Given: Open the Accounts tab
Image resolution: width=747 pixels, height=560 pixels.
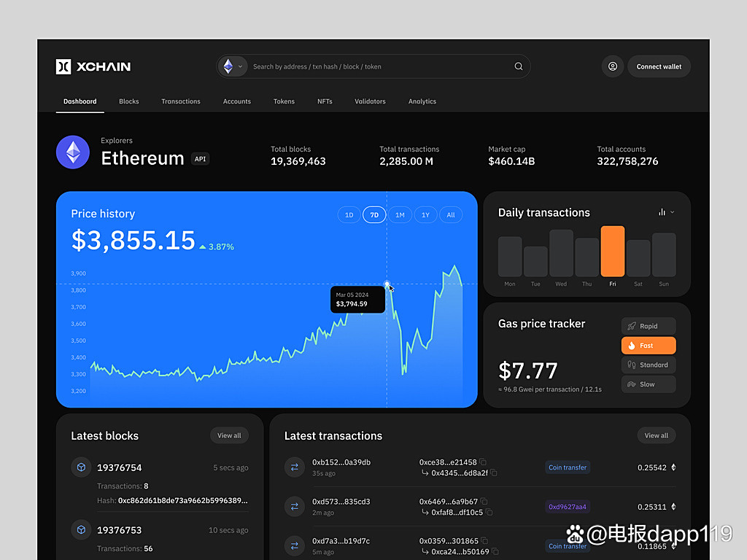Looking at the screenshot, I should coord(237,101).
